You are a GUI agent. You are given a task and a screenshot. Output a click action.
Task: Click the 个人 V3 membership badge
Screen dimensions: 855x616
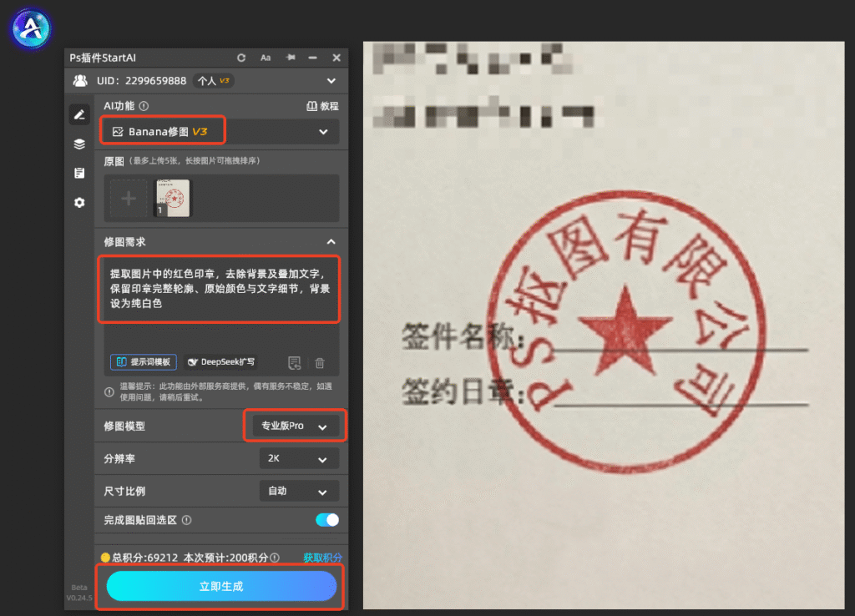[213, 81]
